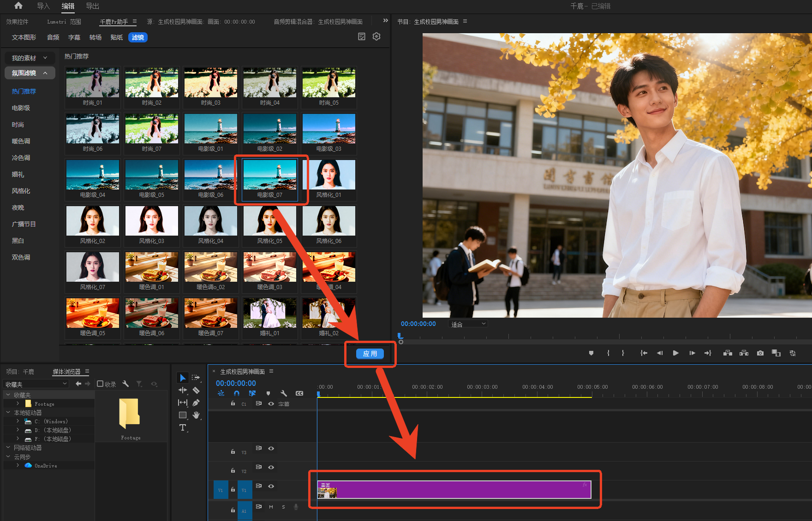The image size is (812, 521).
Task: Toggle timeline Snap magnet icon
Action: coord(237,393)
